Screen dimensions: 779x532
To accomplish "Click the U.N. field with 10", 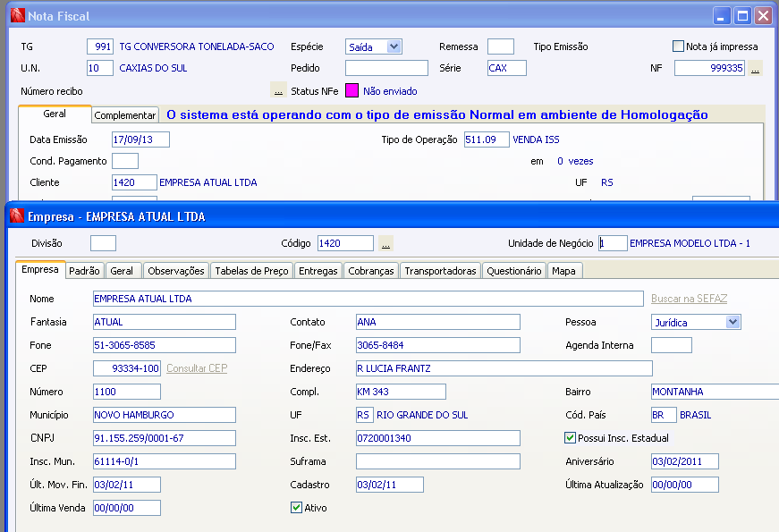I will [x=100, y=68].
